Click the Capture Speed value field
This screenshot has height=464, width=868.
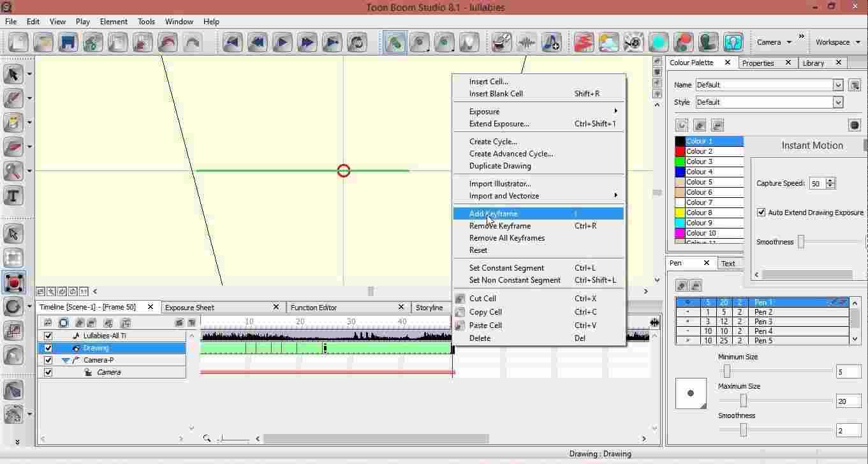point(817,184)
